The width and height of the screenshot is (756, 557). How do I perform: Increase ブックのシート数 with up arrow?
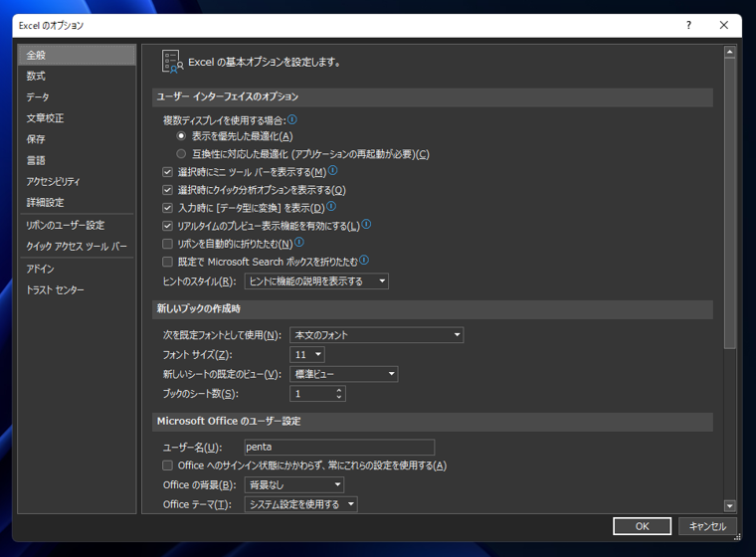(339, 390)
